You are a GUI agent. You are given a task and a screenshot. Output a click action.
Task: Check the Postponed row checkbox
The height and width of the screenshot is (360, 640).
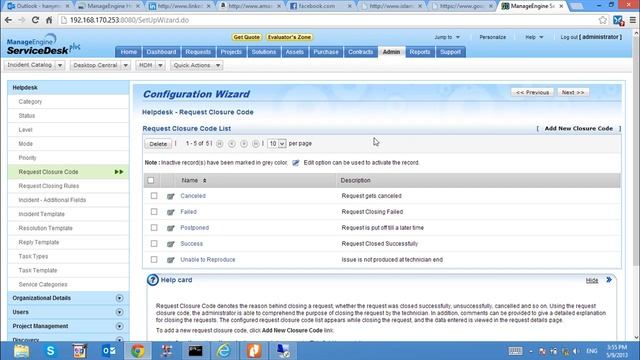pos(154,228)
